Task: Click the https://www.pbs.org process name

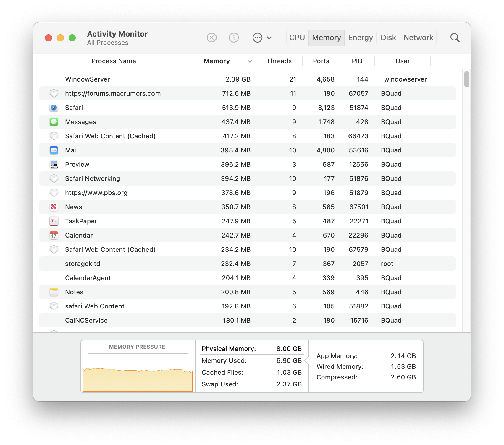Action: tap(96, 193)
